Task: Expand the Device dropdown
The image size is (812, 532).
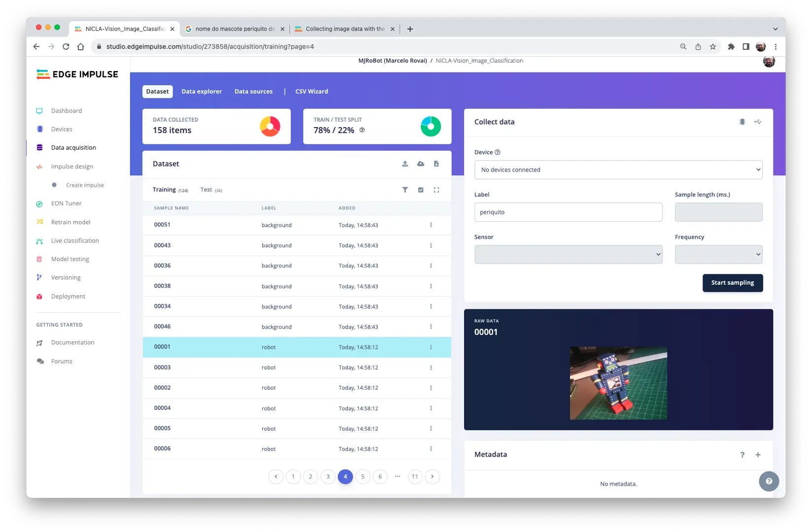Action: [x=618, y=170]
